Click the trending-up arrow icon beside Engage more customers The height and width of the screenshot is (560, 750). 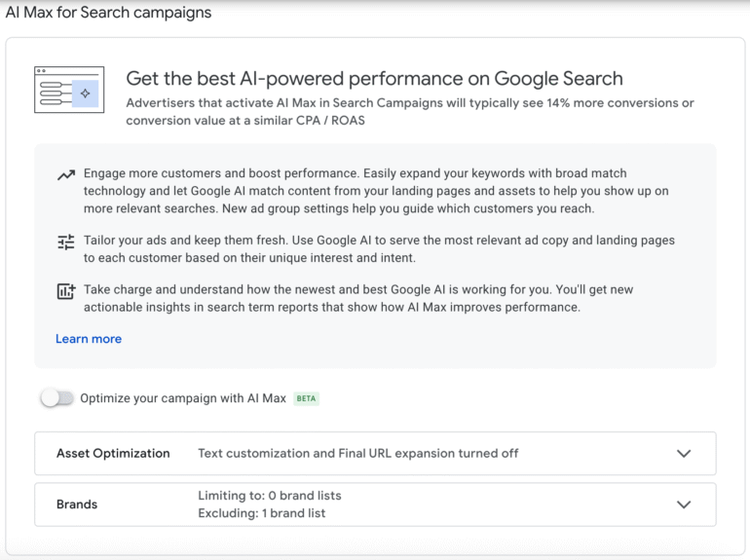[66, 175]
